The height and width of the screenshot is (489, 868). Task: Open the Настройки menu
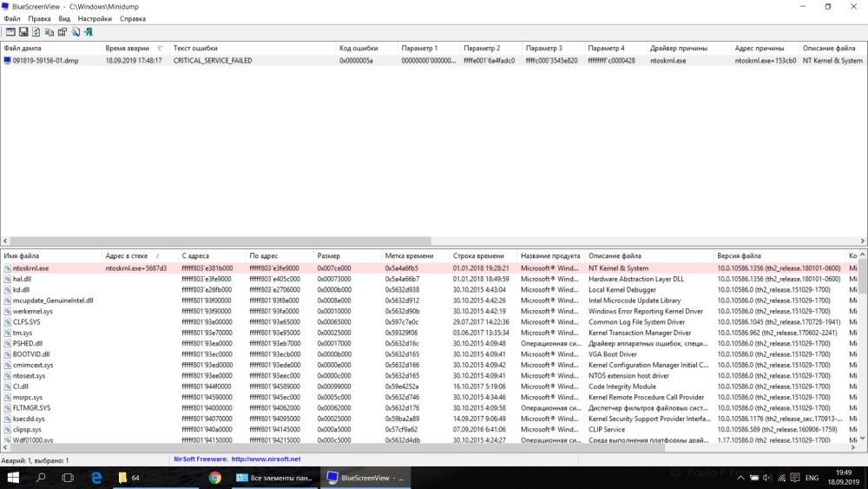click(x=95, y=18)
